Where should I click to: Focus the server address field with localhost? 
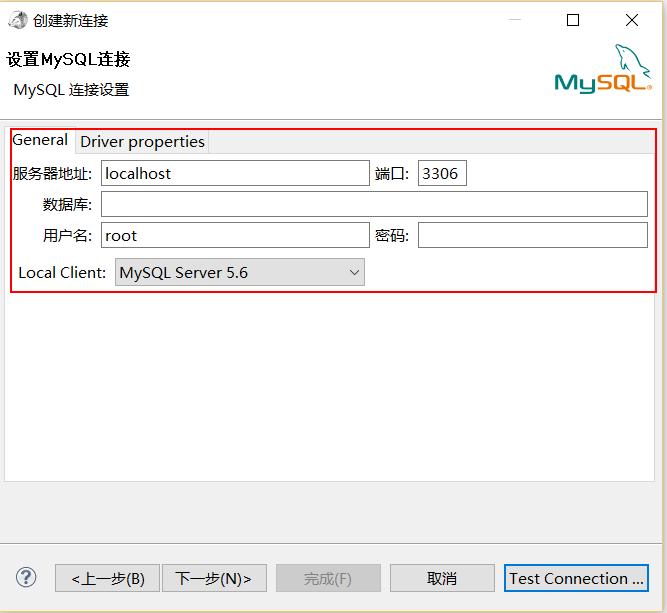tap(235, 173)
